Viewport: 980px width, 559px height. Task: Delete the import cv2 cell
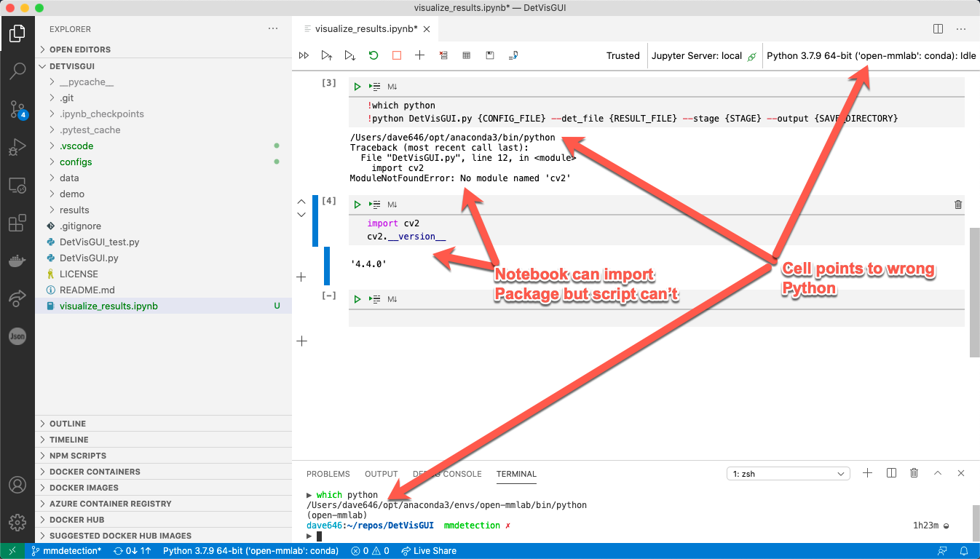(x=958, y=205)
